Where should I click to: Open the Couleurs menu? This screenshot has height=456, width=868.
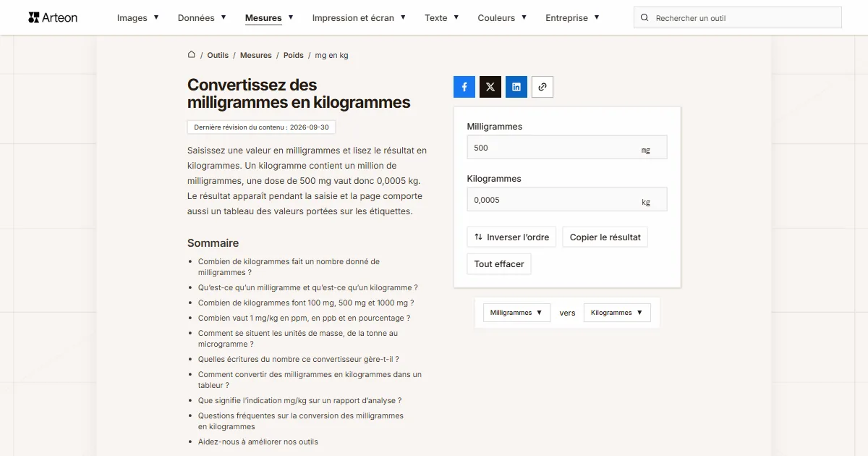coord(502,18)
